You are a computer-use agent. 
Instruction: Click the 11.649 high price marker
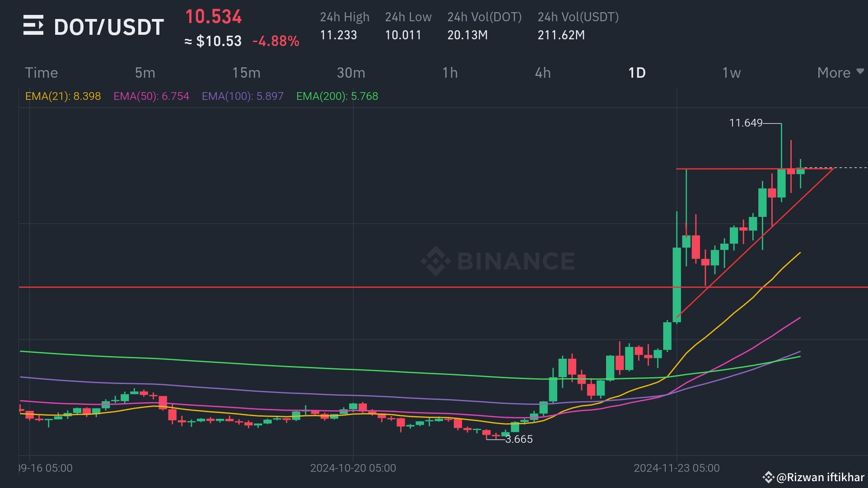pyautogui.click(x=746, y=123)
